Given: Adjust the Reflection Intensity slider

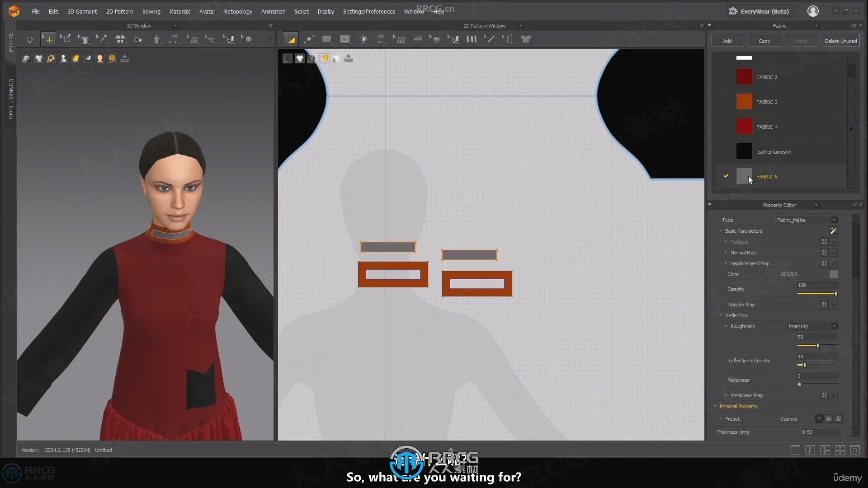Looking at the screenshot, I should pyautogui.click(x=805, y=365).
